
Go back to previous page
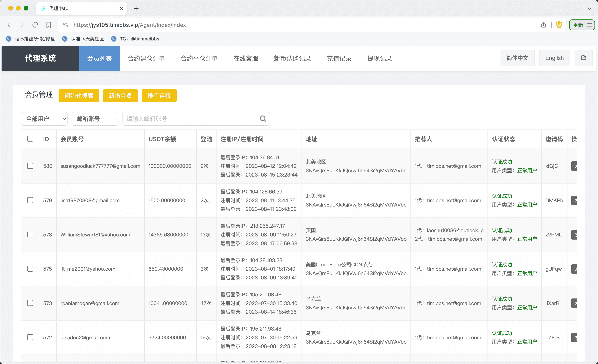[9, 25]
